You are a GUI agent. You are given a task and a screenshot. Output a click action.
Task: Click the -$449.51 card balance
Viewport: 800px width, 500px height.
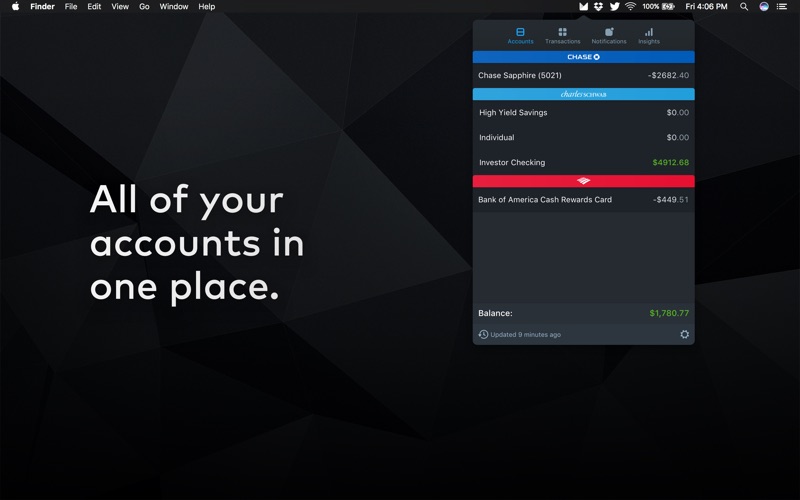pos(671,200)
